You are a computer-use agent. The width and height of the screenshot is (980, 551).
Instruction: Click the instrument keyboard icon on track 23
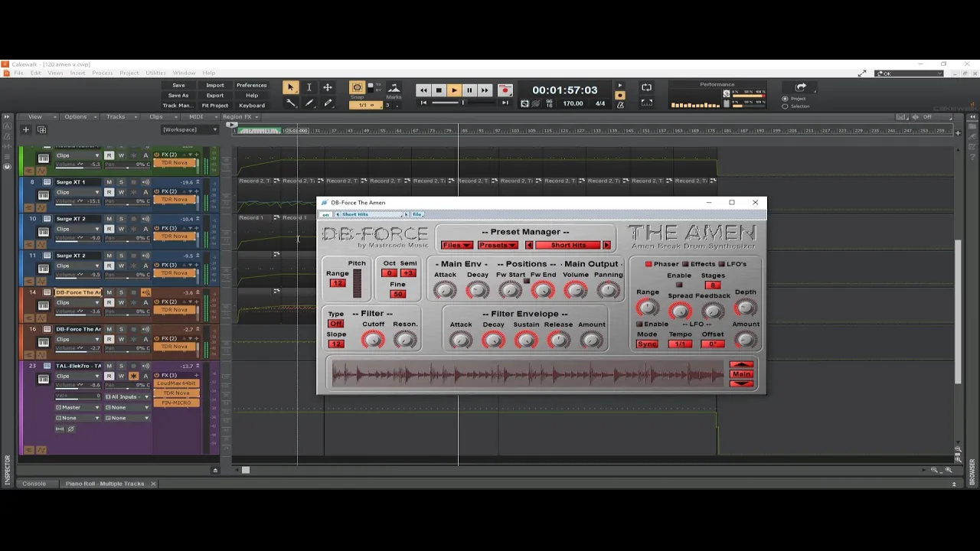[43, 379]
